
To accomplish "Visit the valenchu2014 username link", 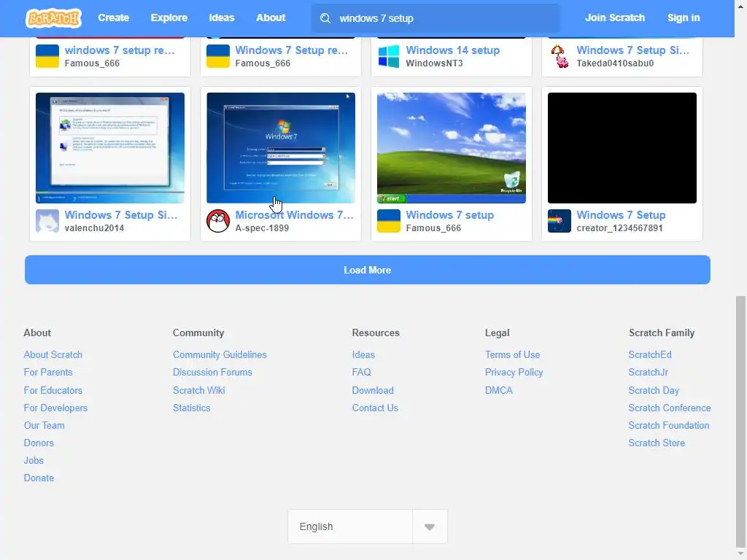I will [x=94, y=228].
